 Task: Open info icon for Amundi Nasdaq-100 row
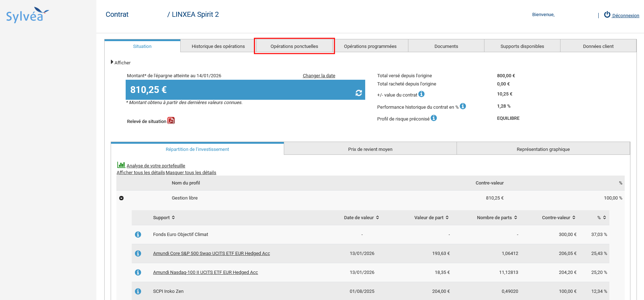138,272
